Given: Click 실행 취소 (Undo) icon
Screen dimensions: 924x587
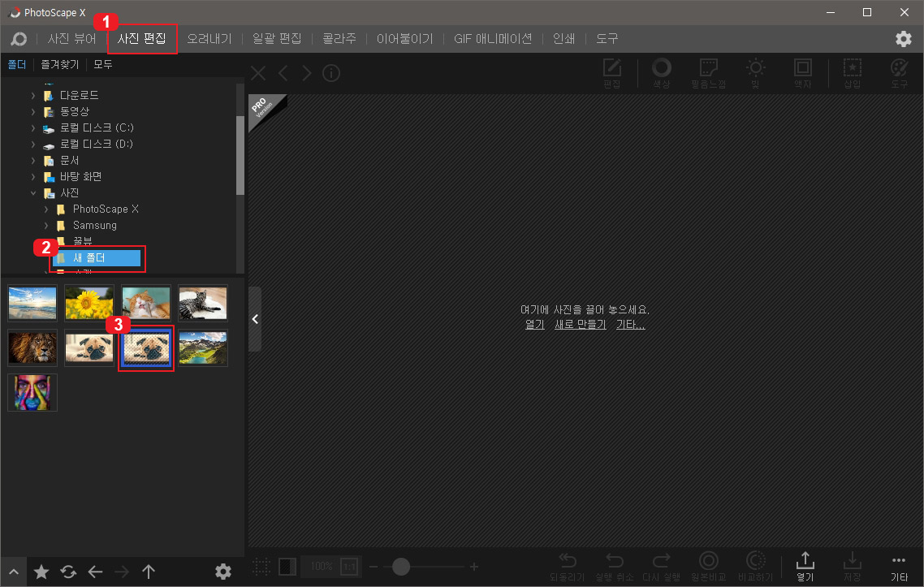Looking at the screenshot, I should tap(614, 567).
